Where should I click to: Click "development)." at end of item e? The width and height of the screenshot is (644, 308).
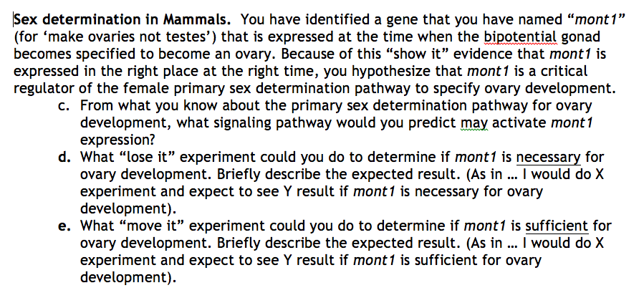[x=128, y=278]
